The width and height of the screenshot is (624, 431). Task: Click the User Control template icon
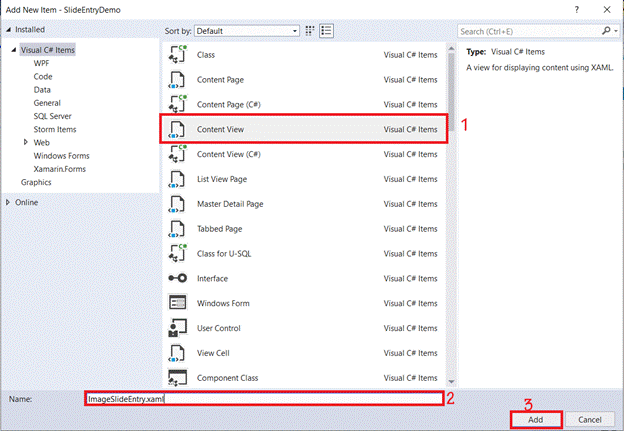click(177, 328)
